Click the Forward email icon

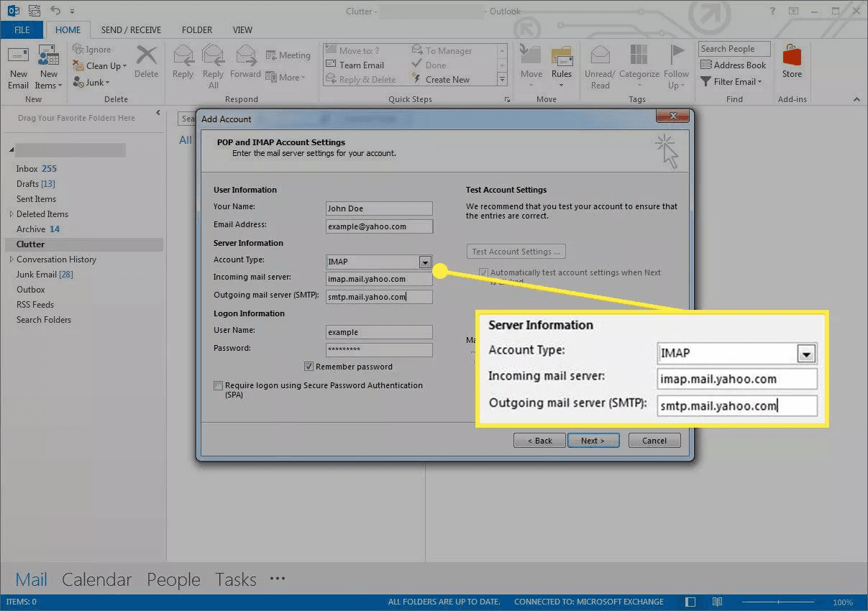pyautogui.click(x=246, y=56)
